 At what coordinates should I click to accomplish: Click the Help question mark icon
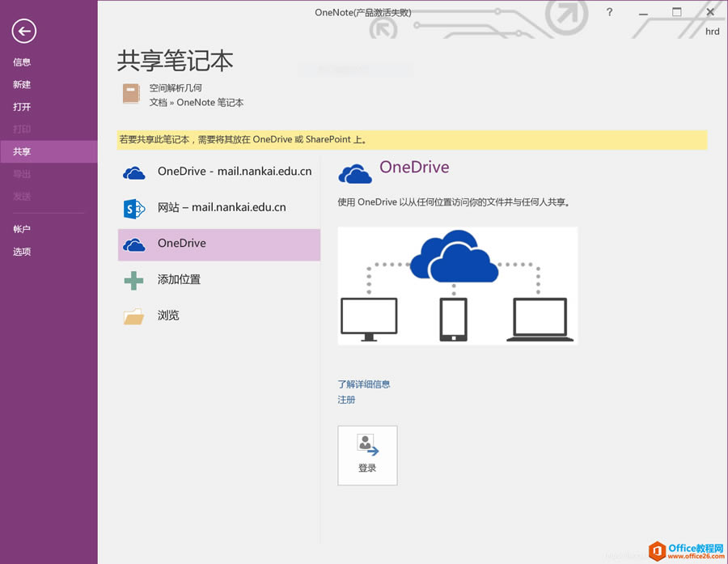pos(610,12)
